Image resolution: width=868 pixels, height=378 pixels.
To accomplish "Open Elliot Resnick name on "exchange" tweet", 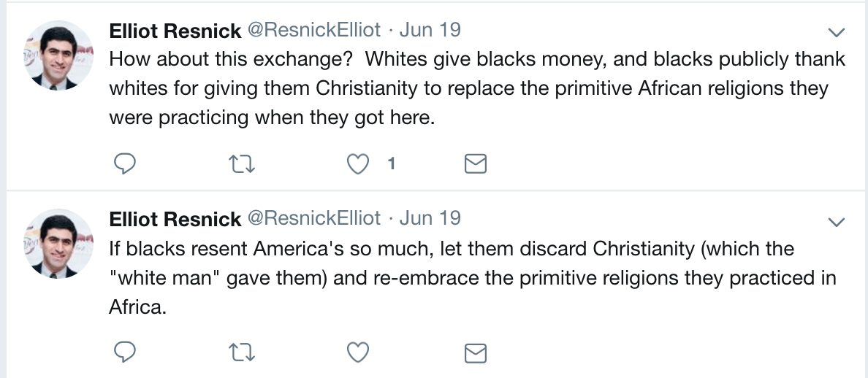I will tap(175, 31).
